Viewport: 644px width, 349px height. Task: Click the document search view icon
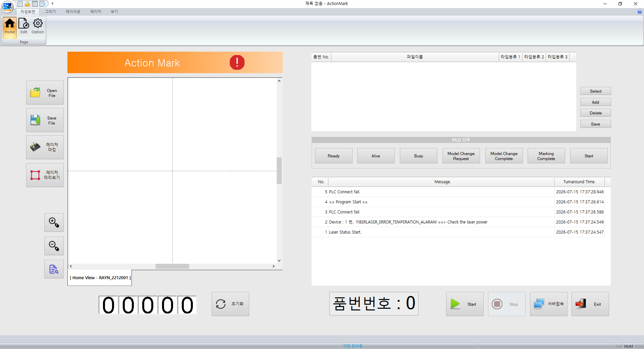pyautogui.click(x=54, y=269)
